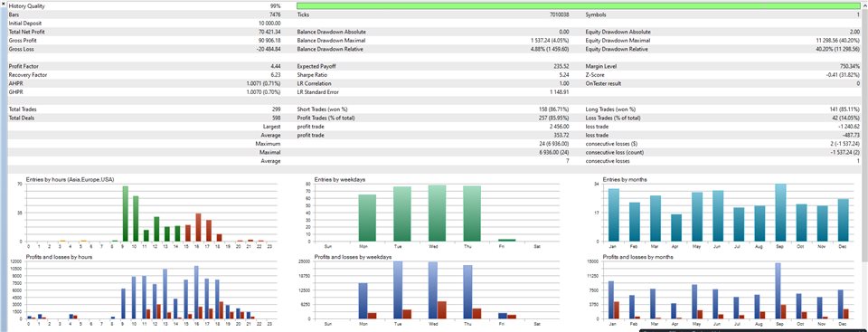Click the January red loss bar by months
The width and height of the screenshot is (868, 332).
pos(617,309)
